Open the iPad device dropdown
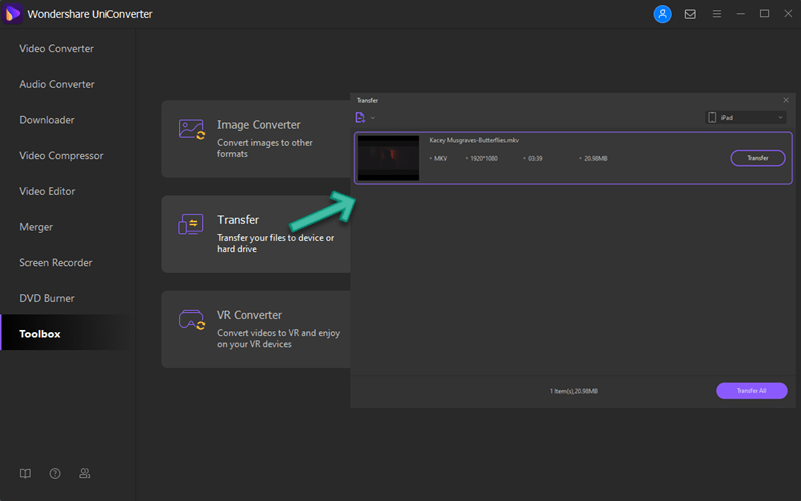 point(746,117)
